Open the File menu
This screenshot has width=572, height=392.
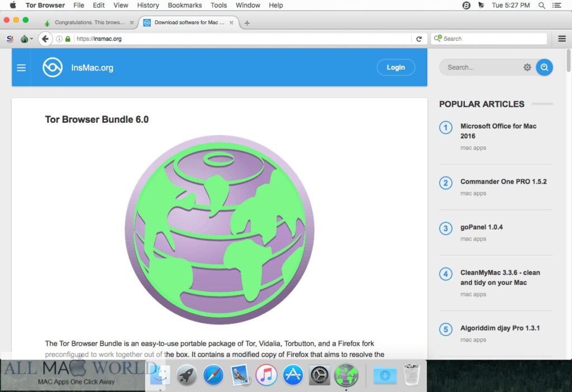(x=79, y=5)
